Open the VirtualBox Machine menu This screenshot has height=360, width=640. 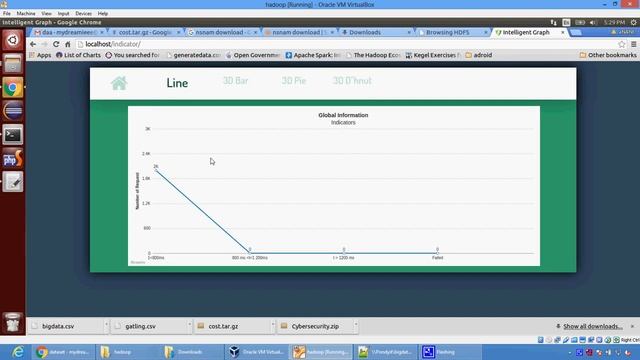[26, 13]
